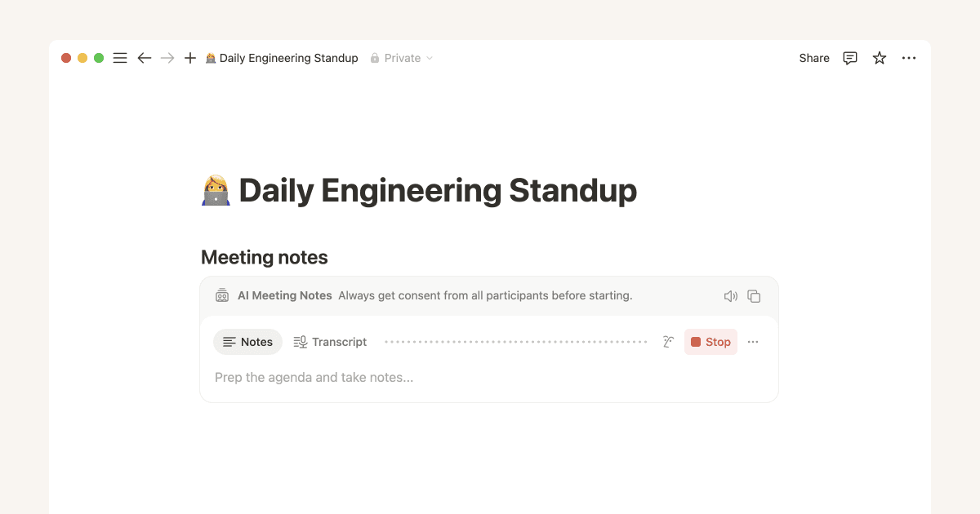Open the page options ellipsis menu
Viewport: 980px width, 514px height.
(909, 58)
